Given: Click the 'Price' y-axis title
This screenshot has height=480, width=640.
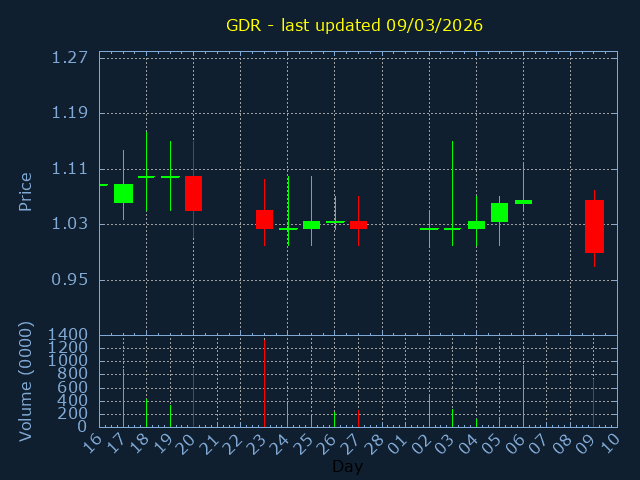Looking at the screenshot, I should (x=26, y=191).
